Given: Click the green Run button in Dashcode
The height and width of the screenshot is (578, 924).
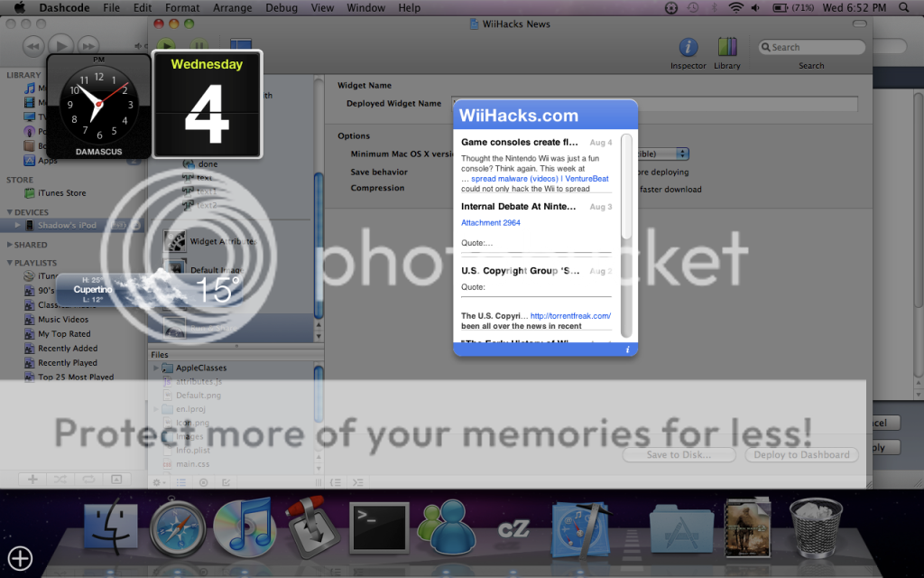Looking at the screenshot, I should tap(166, 45).
